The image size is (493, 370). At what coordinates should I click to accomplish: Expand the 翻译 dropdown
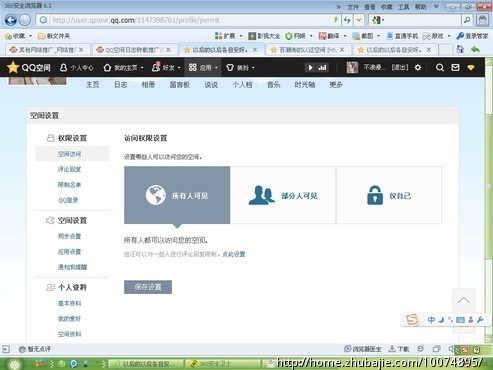[345, 36]
